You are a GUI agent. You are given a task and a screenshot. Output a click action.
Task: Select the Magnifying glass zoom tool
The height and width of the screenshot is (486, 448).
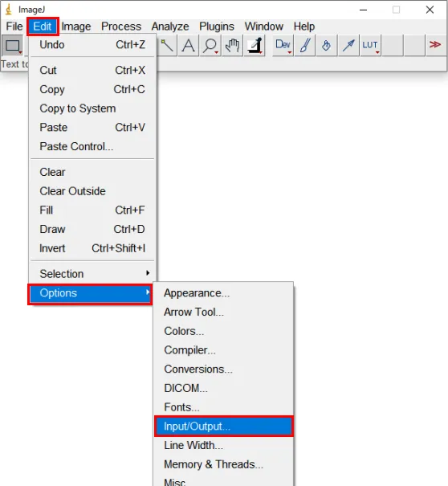[x=210, y=46]
